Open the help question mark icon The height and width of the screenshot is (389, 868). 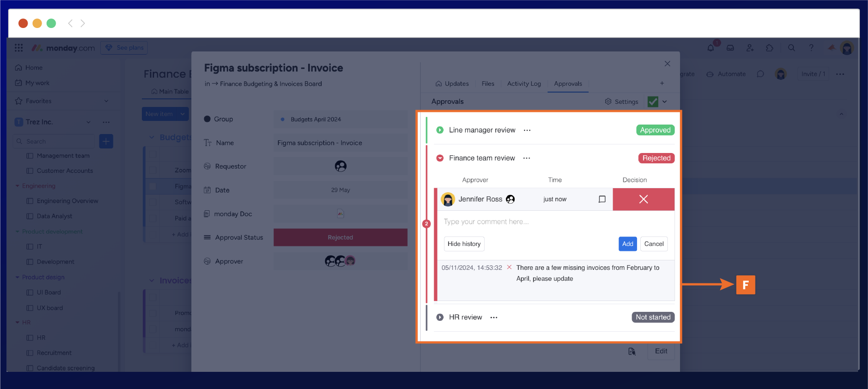811,48
